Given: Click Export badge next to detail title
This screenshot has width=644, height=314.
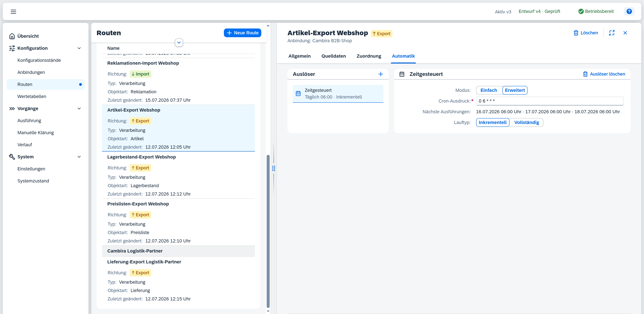Looking at the screenshot, I should tap(381, 34).
